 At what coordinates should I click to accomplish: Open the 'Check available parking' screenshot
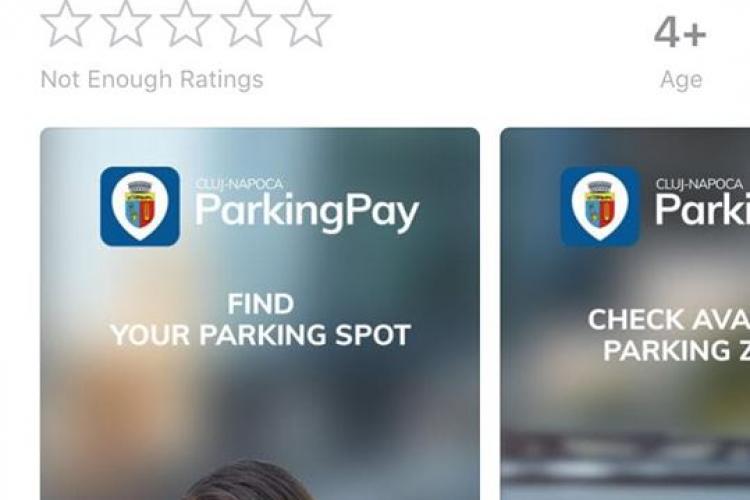tap(625, 314)
